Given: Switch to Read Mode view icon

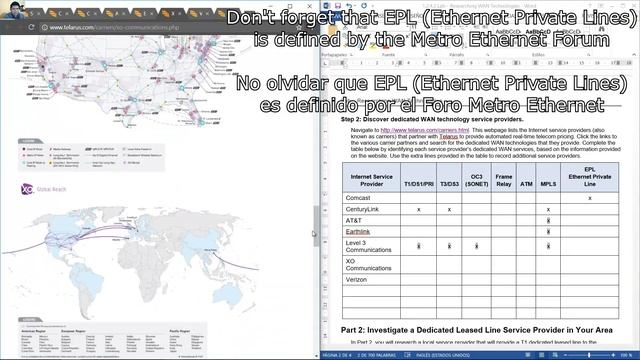Looking at the screenshot, I should pyautogui.click(x=528, y=356).
